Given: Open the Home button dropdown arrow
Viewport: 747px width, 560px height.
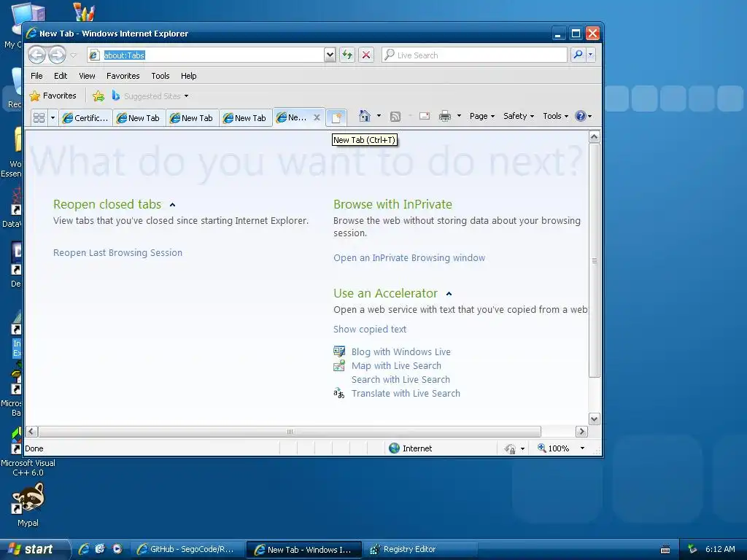Looking at the screenshot, I should click(379, 116).
